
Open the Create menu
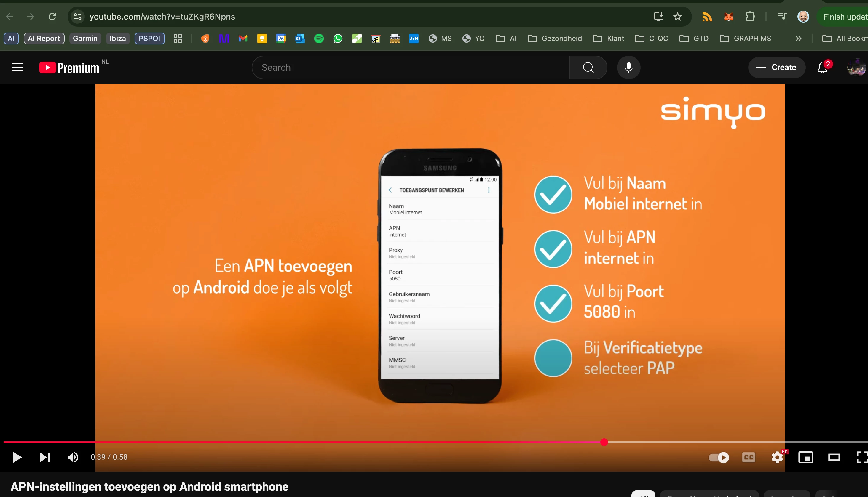(776, 68)
